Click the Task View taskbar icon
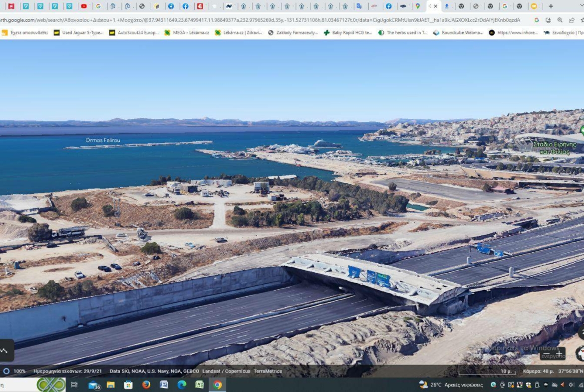The height and width of the screenshot is (392, 584). pyautogui.click(x=74, y=385)
